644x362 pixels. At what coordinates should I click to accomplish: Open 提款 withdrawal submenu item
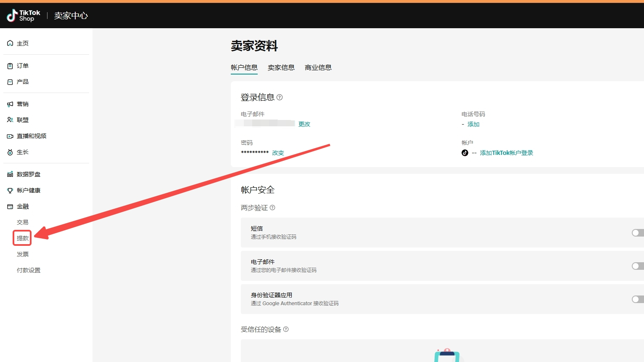(x=22, y=238)
